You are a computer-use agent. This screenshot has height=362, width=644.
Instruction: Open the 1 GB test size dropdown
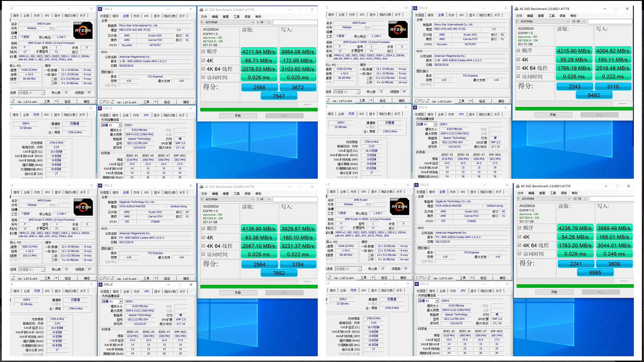pyautogui.click(x=269, y=22)
